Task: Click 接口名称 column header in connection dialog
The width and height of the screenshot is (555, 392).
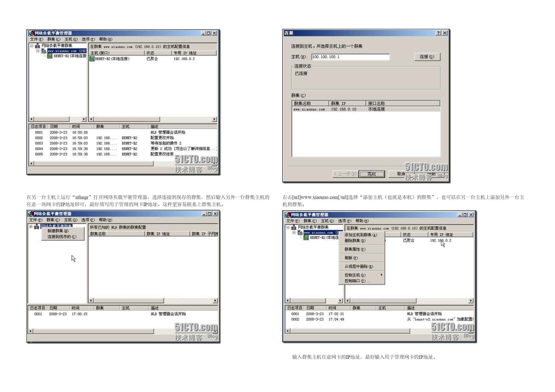Action: 403,103
